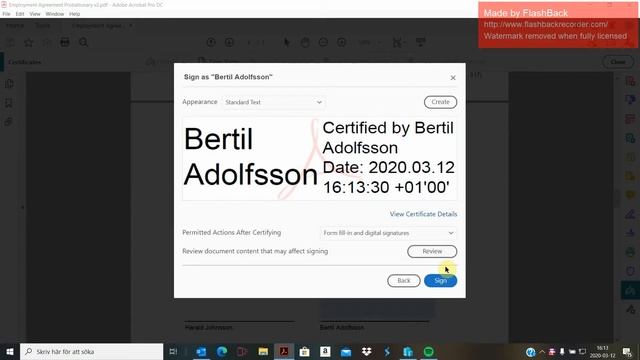Click the print icon in Acrobat toolbar

click(64, 42)
